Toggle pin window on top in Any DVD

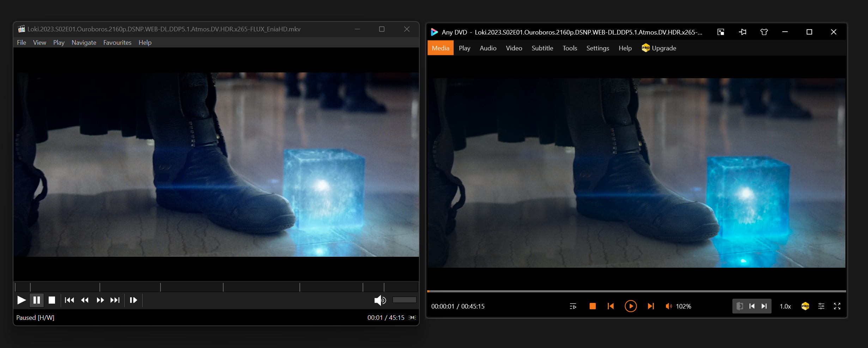pyautogui.click(x=742, y=32)
